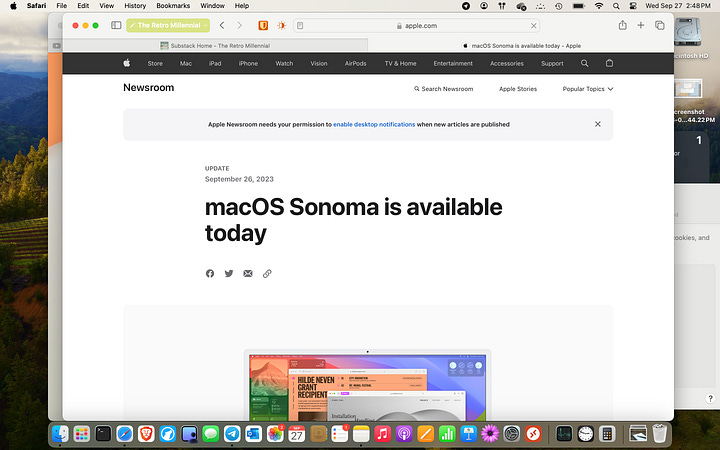Switch to macOS Sonoma Apple tab

tap(521, 45)
